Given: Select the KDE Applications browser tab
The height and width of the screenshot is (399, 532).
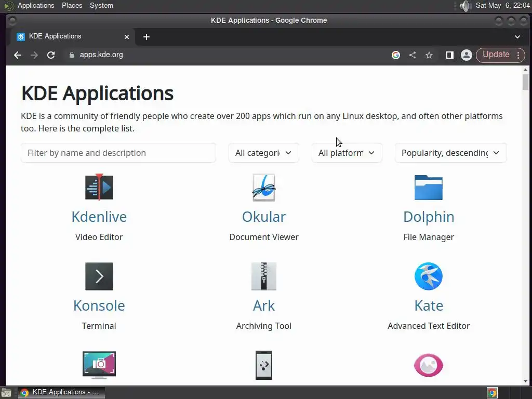Looking at the screenshot, I should tap(72, 37).
